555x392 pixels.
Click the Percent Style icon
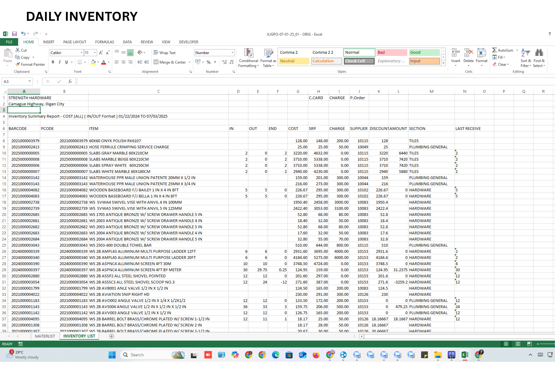[x=208, y=62]
